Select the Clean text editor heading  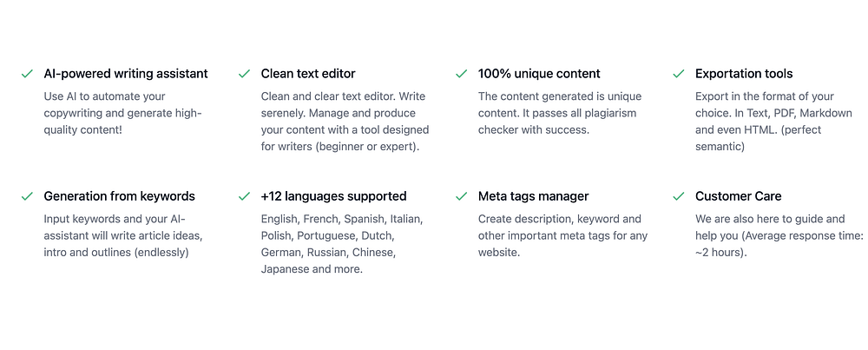(x=308, y=74)
